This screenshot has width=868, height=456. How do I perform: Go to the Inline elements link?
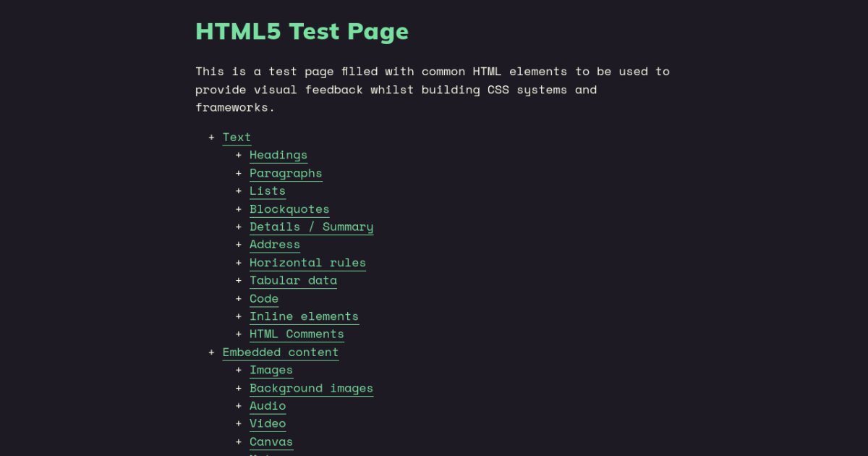click(304, 316)
